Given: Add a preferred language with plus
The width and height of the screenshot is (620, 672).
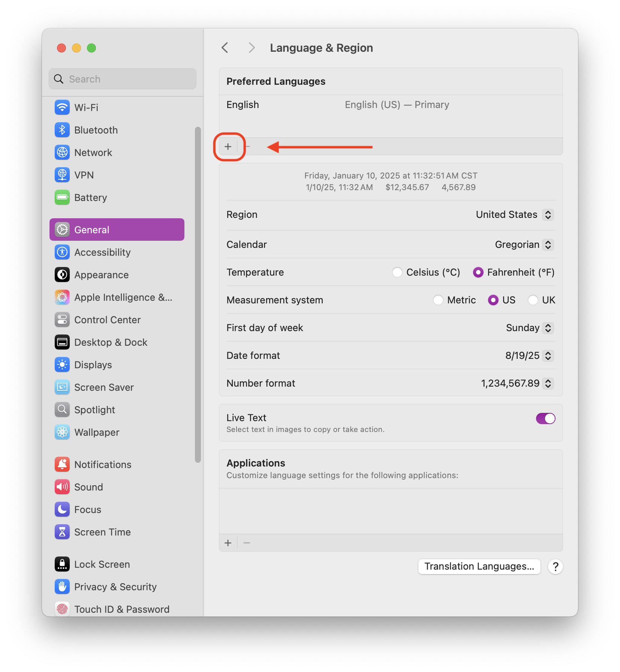Looking at the screenshot, I should (228, 147).
